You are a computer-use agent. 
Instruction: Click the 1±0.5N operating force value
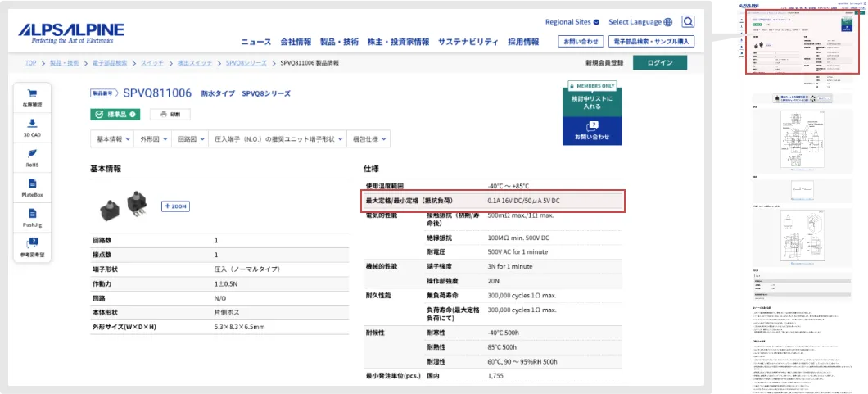pos(226,284)
